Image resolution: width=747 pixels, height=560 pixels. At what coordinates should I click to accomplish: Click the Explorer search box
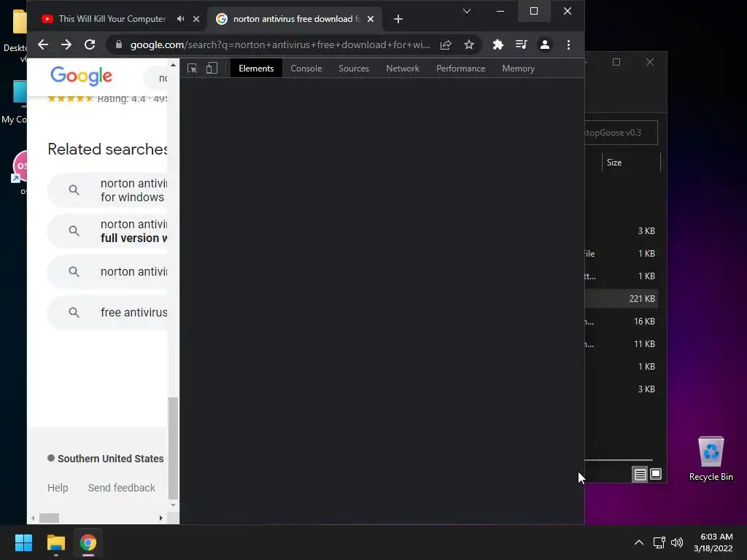622,133
